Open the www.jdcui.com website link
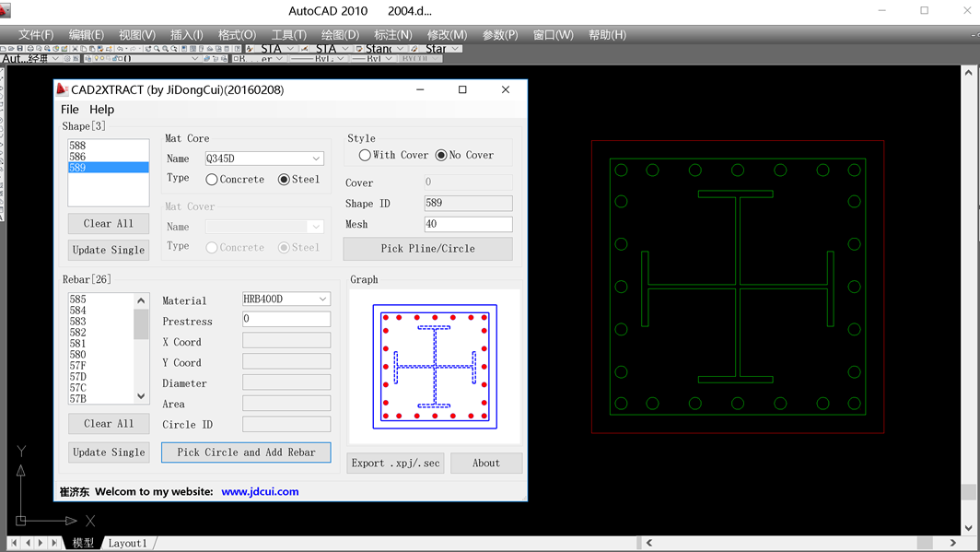Viewport: 980px width, 552px height. pyautogui.click(x=260, y=491)
